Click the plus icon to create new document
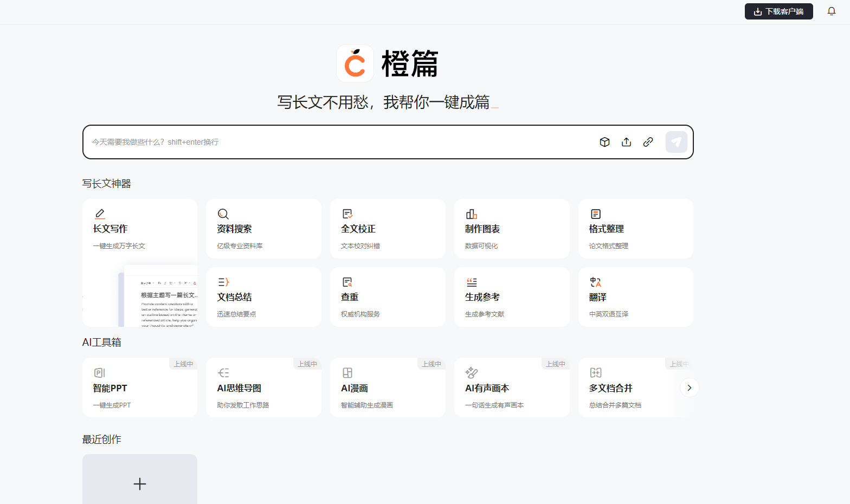The image size is (850, 504). point(140,484)
